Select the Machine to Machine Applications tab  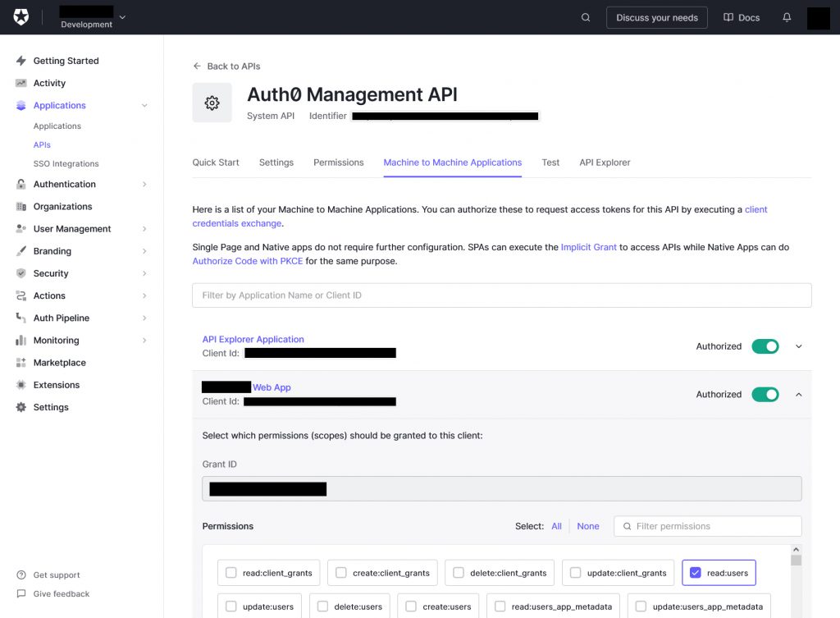click(453, 163)
